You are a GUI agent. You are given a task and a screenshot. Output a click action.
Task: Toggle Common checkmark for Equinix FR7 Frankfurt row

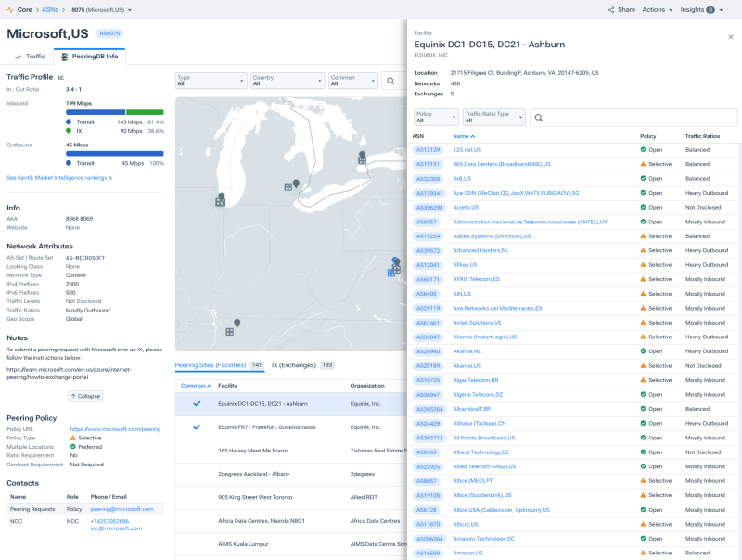(197, 427)
